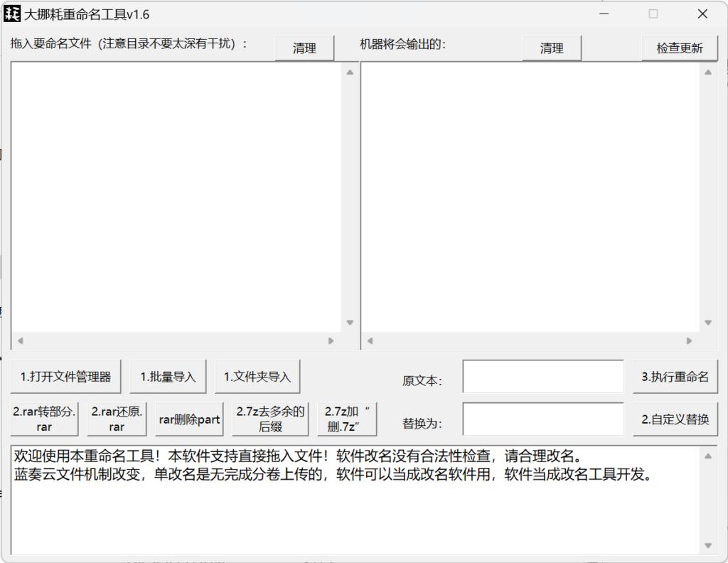The height and width of the screenshot is (563, 728).
Task: Click up arrow of output list scrollbar
Action: tap(708, 72)
